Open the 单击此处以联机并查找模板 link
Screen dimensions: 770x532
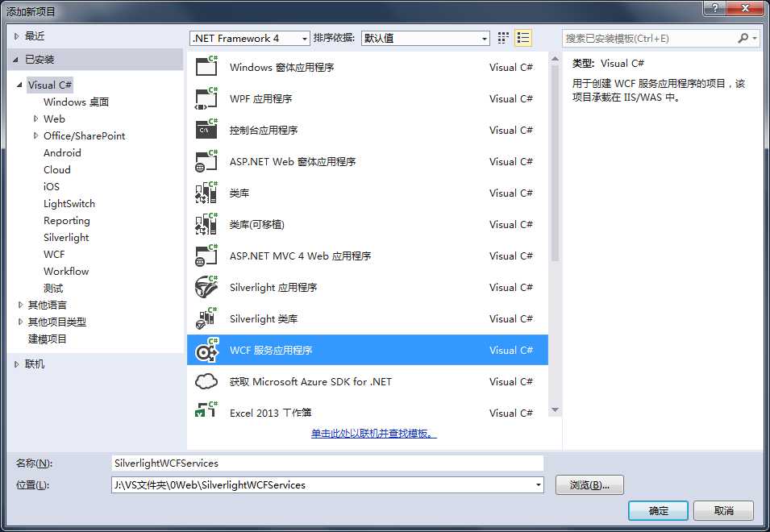(x=373, y=434)
